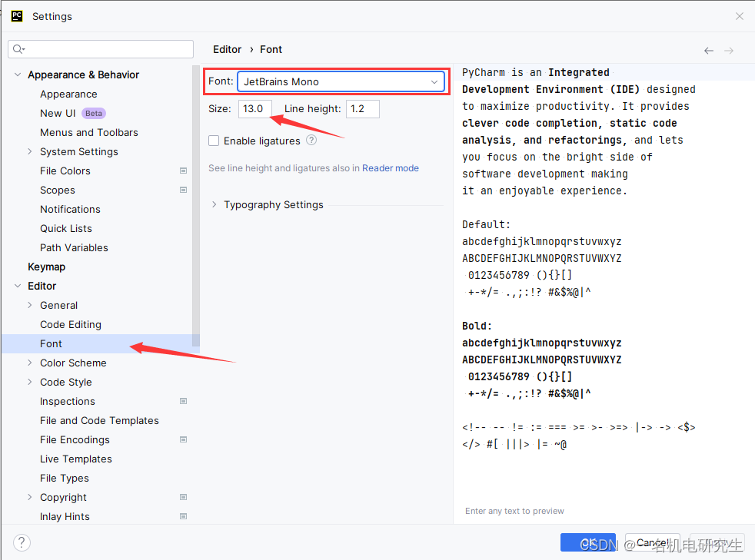This screenshot has height=560, width=755.
Task: Open Menus and Toolbars settings
Action: point(89,132)
